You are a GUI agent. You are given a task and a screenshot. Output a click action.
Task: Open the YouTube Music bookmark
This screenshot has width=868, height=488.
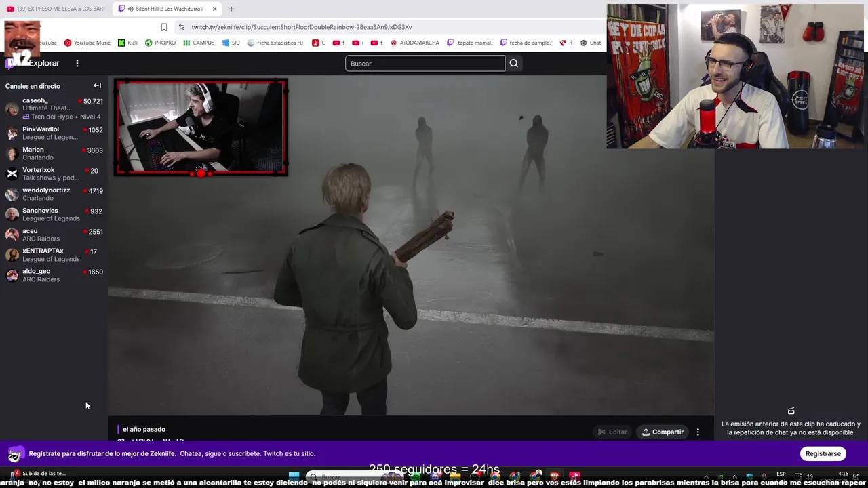[x=87, y=43]
